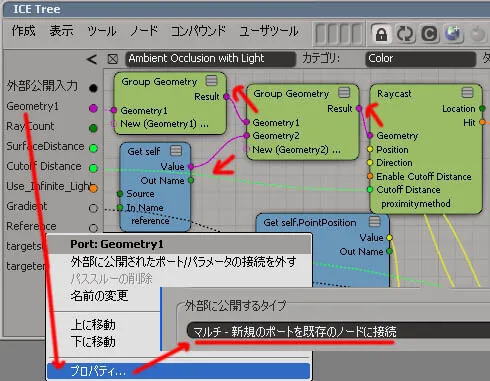
Task: Click the Get self.PointPosition node menu icon
Action: pos(374,221)
